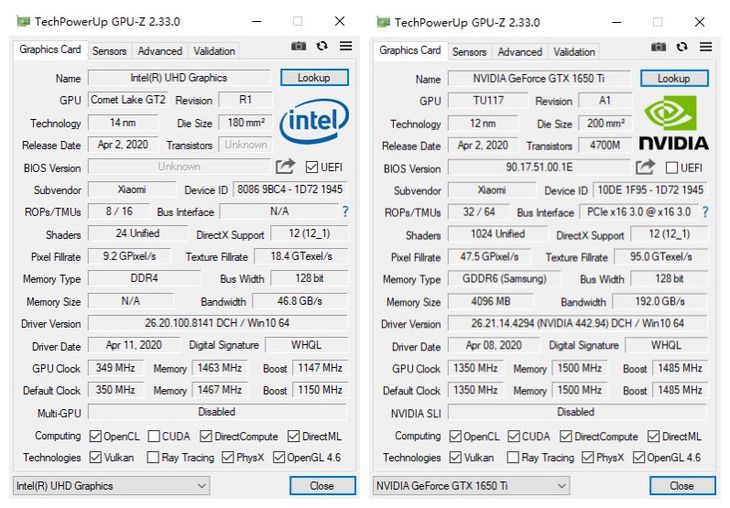Screen dimensions: 730x508
Task: Click the screenshot camera icon in Intel window
Action: click(298, 46)
